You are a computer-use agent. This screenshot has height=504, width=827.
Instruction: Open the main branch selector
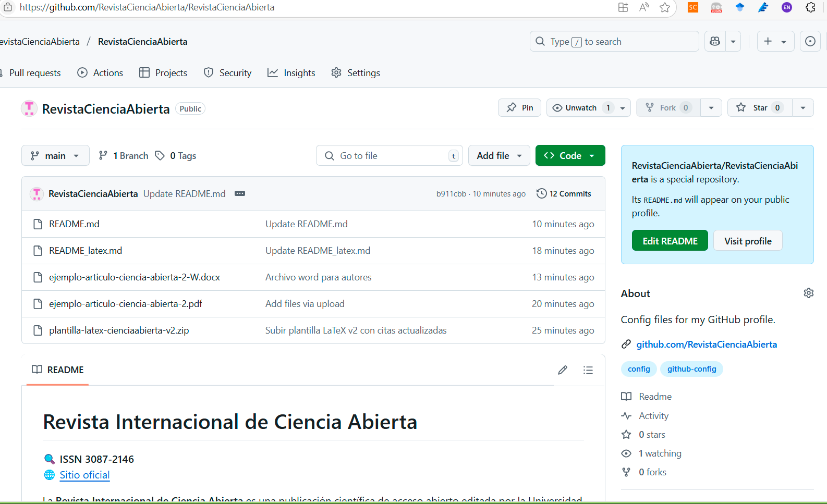[55, 155]
